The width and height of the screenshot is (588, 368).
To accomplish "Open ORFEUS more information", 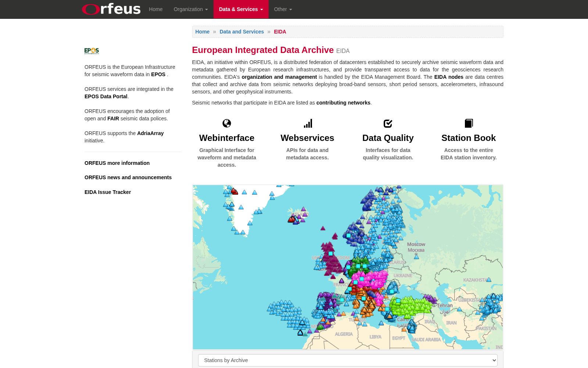I will [x=117, y=163].
